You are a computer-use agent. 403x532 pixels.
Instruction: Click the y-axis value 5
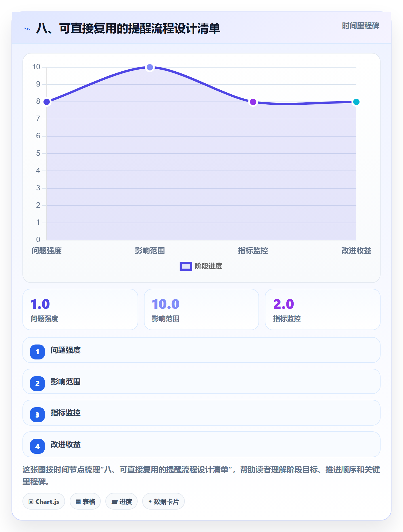tap(38, 153)
